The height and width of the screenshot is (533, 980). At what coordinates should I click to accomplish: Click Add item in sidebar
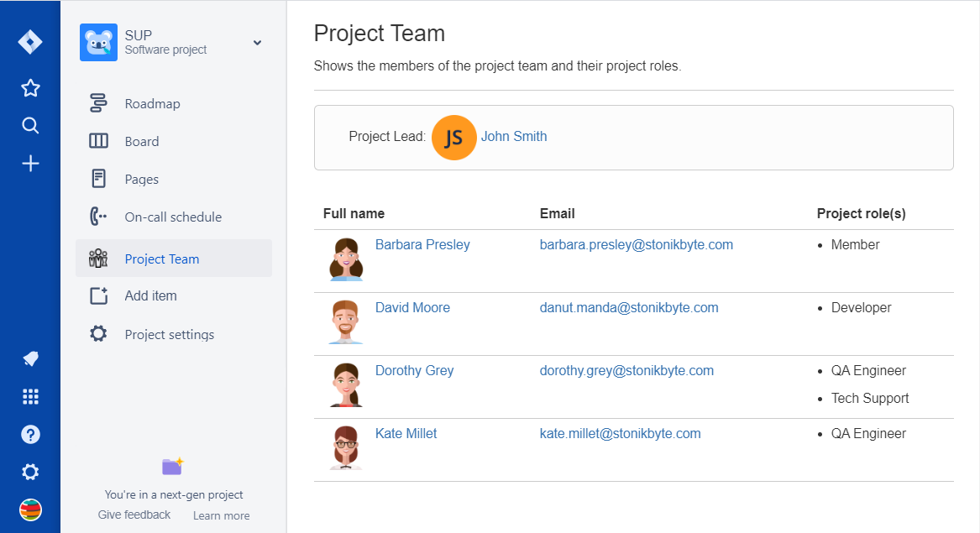150,295
